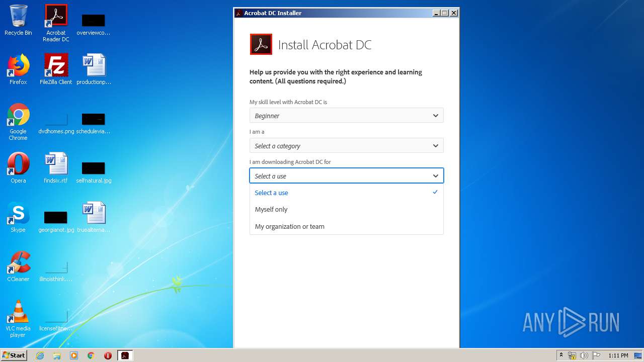
Task: Select the overviewco... file icon
Action: [x=94, y=25]
